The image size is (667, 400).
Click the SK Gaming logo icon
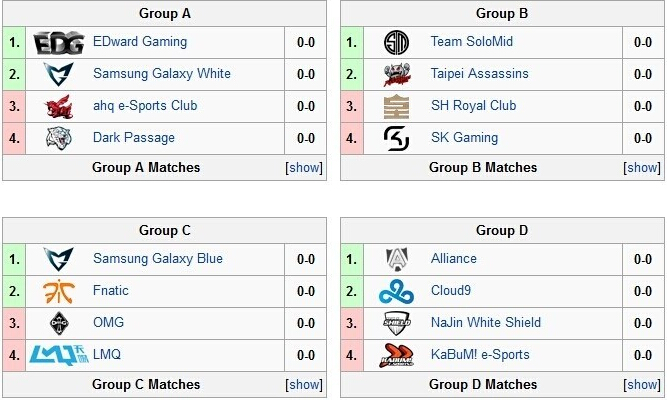point(396,138)
